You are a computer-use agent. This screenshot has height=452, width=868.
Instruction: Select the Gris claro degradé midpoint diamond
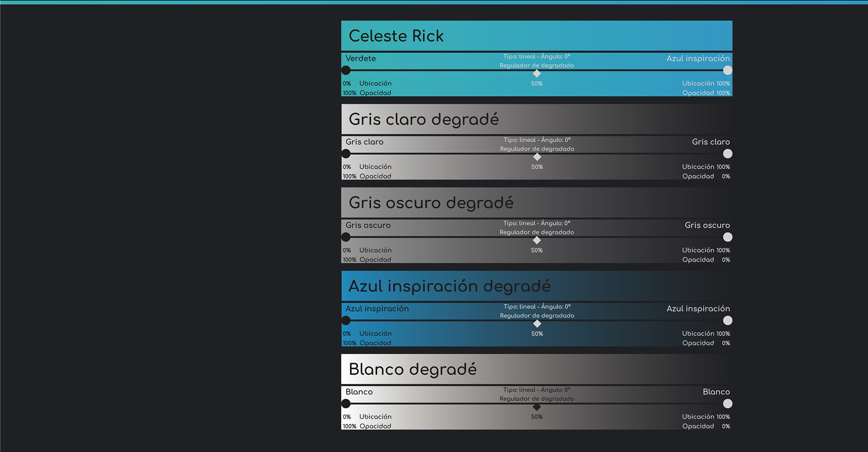coord(537,157)
